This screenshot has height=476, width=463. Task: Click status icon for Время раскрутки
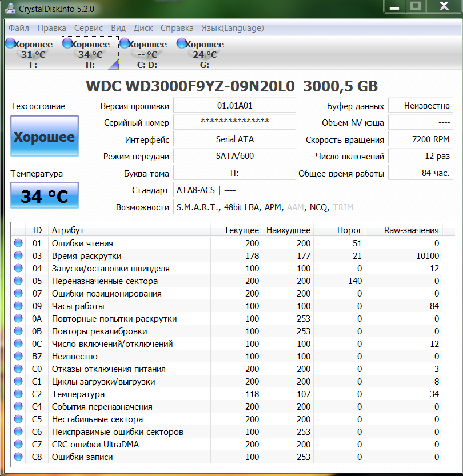point(18,255)
